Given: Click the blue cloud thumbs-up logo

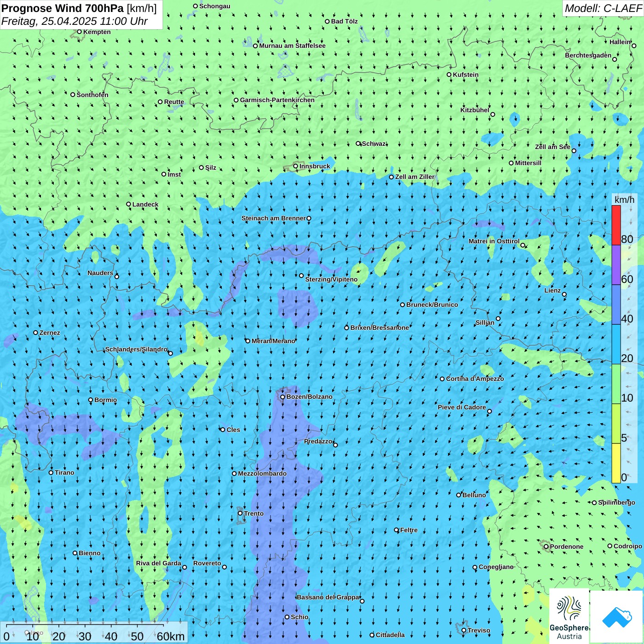Looking at the screenshot, I should [x=616, y=616].
